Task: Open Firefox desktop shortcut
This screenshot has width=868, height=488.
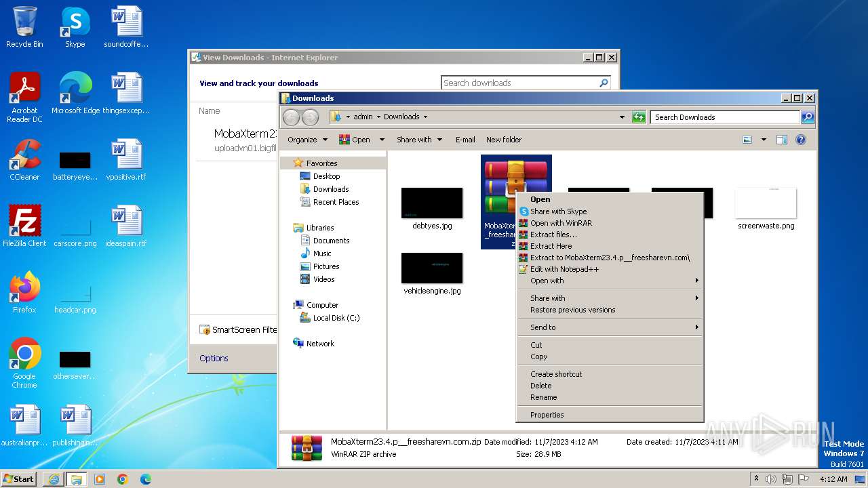Action: click(24, 293)
